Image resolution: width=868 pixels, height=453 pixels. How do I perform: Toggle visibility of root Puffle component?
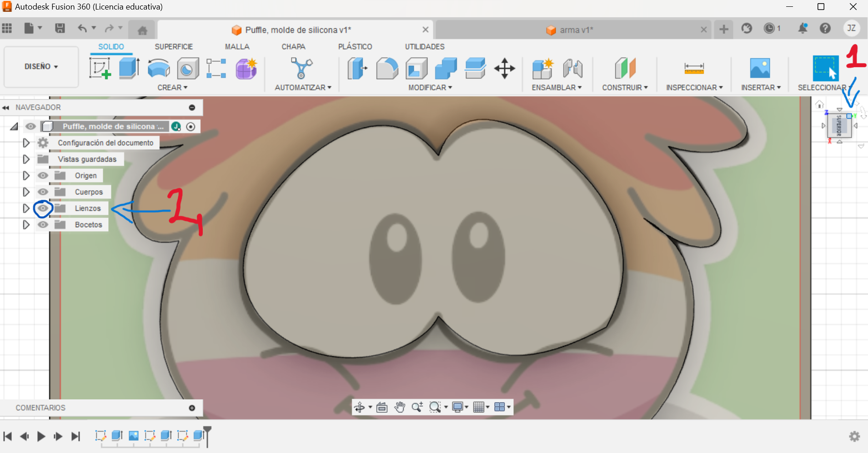[x=30, y=126]
